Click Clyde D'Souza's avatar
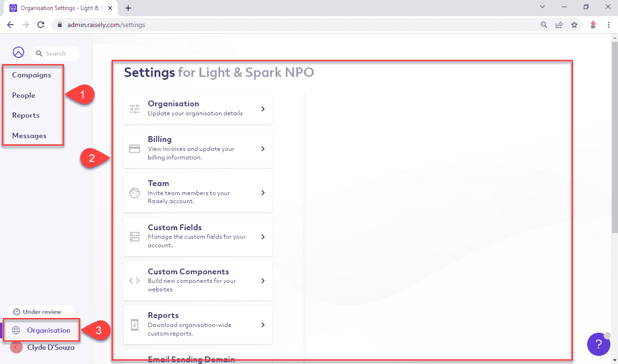 (17, 347)
